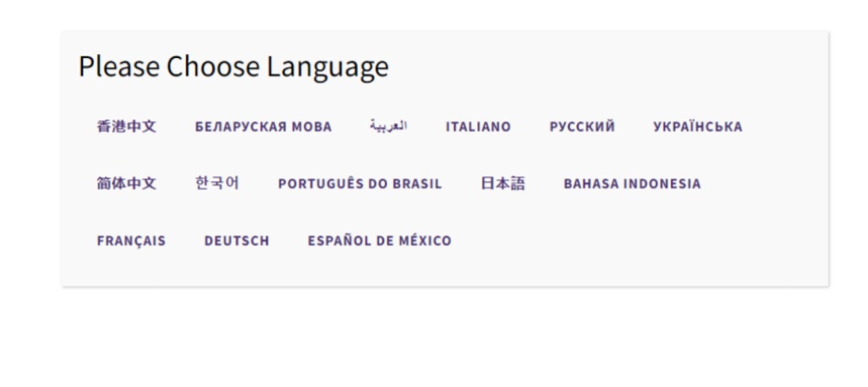The width and height of the screenshot is (868, 387).
Task: Pick 简体中文 language option
Action: 126,184
